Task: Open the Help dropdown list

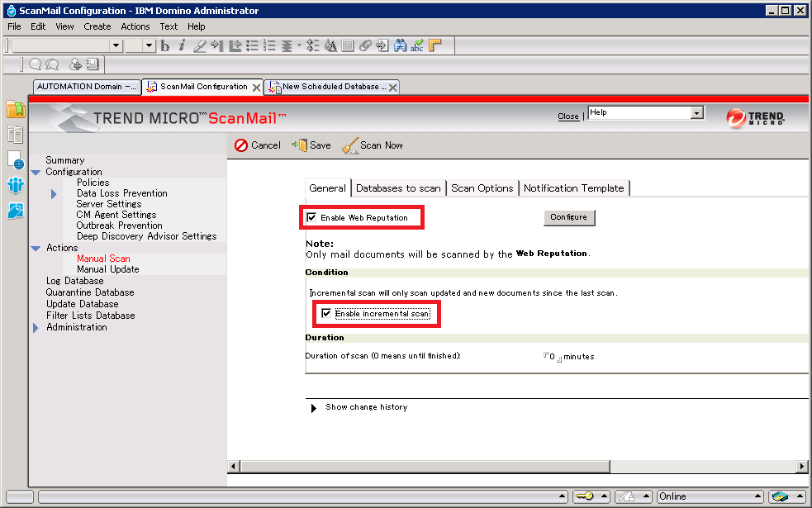Action: [697, 113]
